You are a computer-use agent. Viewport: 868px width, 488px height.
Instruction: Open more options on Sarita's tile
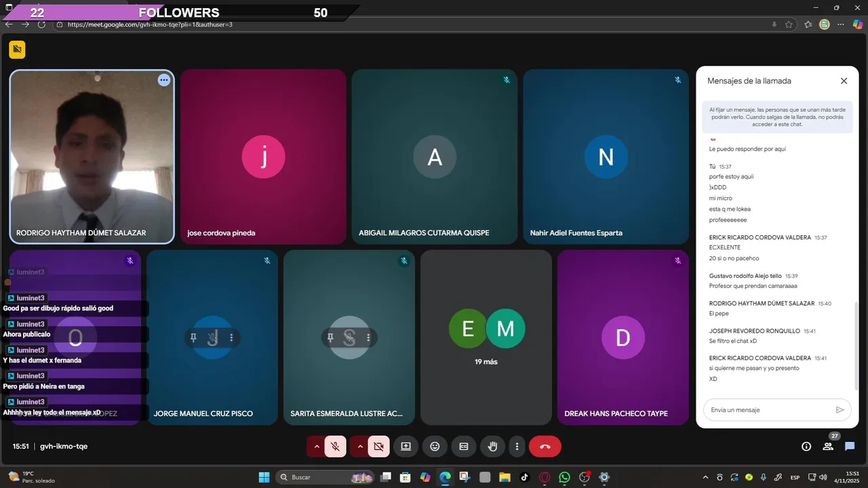(368, 338)
